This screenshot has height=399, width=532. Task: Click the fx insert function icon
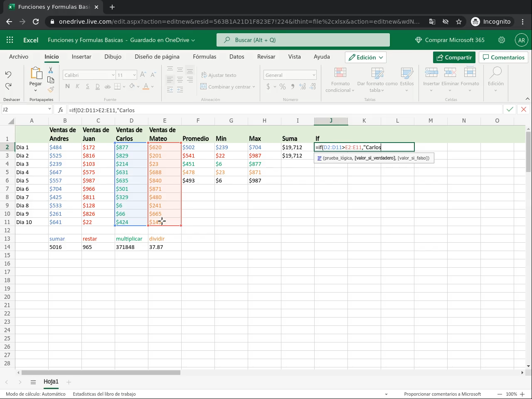point(61,110)
